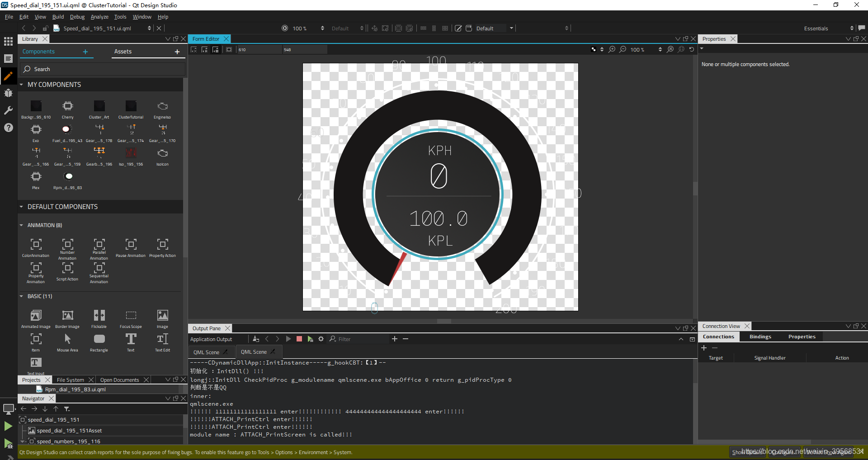Image resolution: width=868 pixels, height=460 pixels.
Task: Open Form Editor 100 % zoom dropdown
Action: [646, 49]
